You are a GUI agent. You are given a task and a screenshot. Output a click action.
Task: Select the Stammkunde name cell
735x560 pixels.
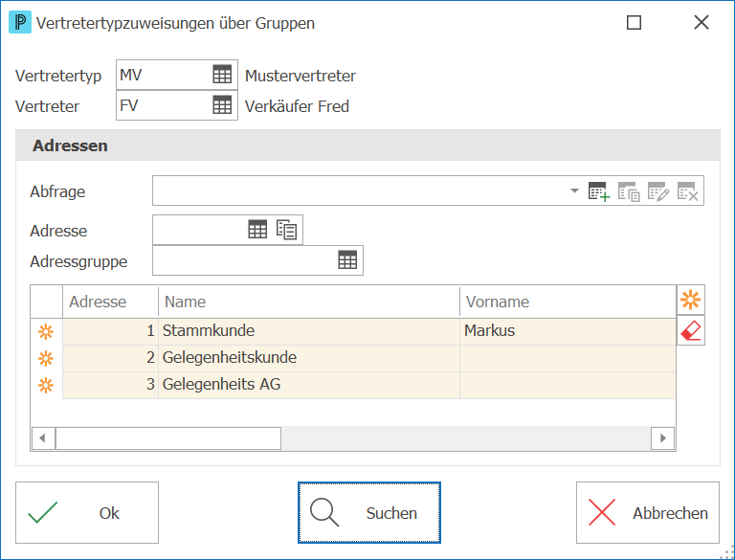pos(309,331)
